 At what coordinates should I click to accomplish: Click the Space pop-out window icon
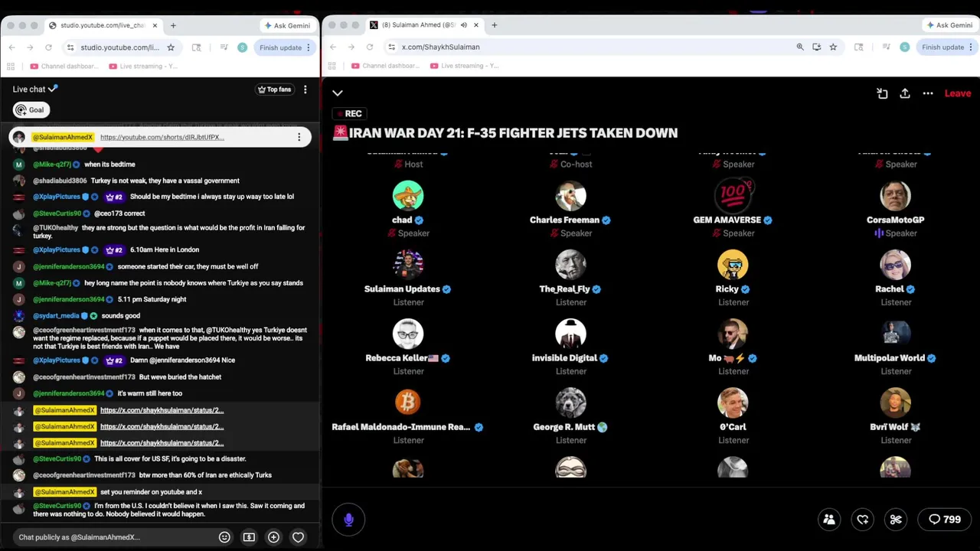882,93
